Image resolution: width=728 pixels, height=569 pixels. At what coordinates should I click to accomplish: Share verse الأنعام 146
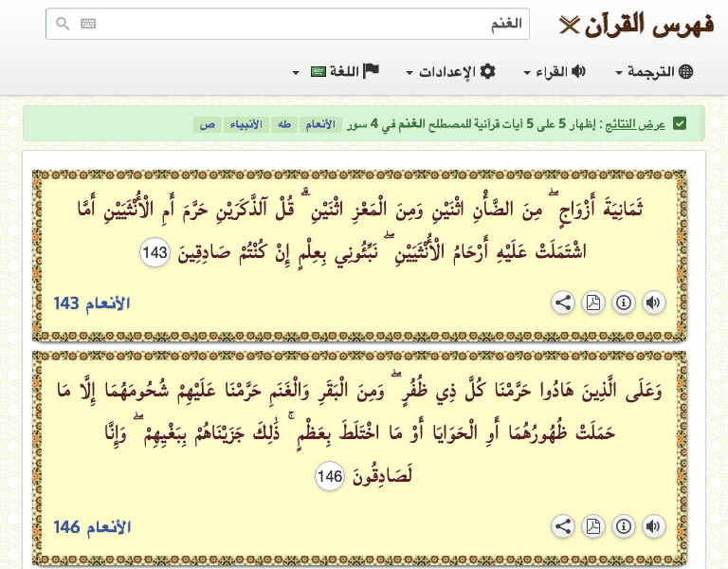(x=563, y=526)
